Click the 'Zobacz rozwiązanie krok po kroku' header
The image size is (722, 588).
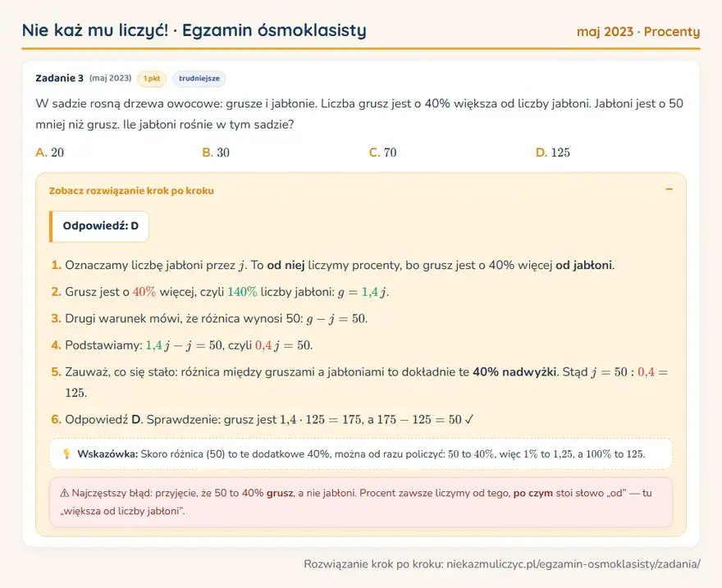pyautogui.click(x=131, y=190)
